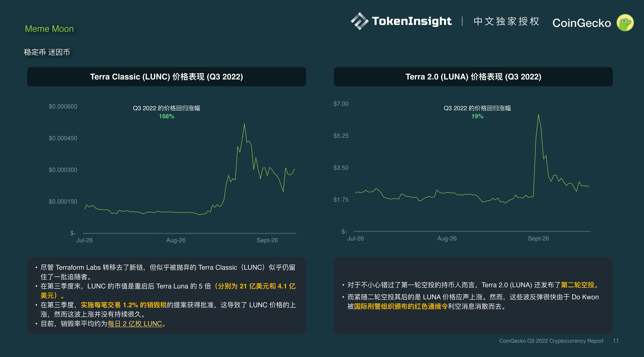The image size is (644, 357).
Task: Click the $3.50 axis label
Action: coord(341,168)
